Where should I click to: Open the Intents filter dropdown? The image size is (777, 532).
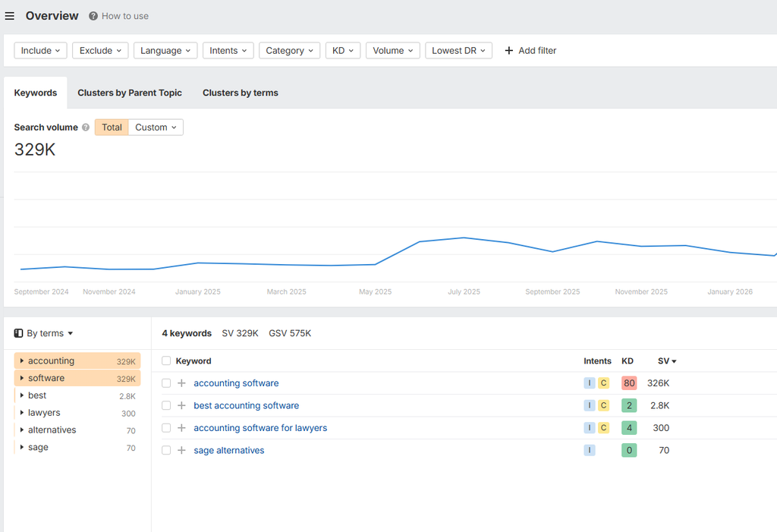tap(228, 51)
